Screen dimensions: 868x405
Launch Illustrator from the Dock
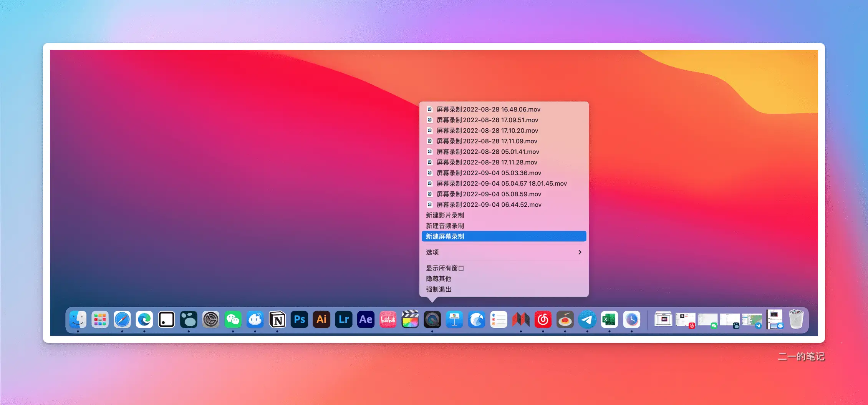(321, 319)
